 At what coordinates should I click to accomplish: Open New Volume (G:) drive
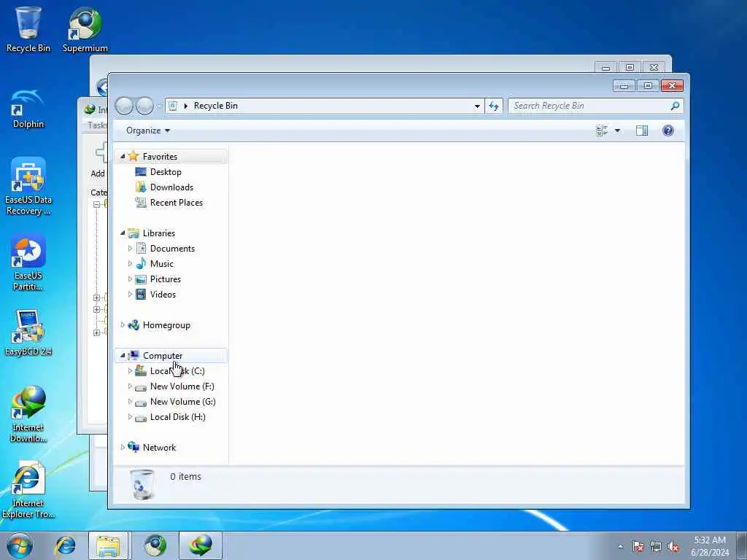pos(182,402)
